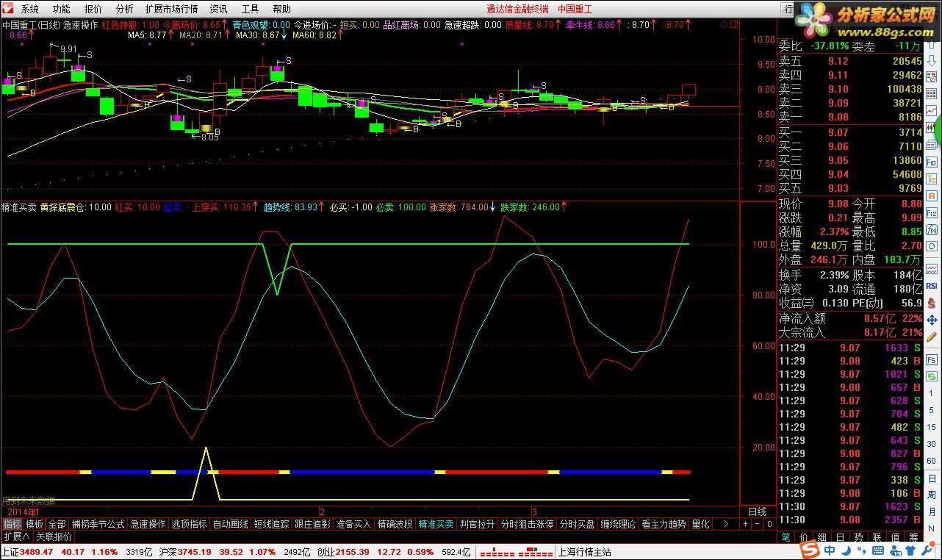The width and height of the screenshot is (942, 560).
Task: Switch to the 急速操作 indicator tab
Action: coord(148,524)
